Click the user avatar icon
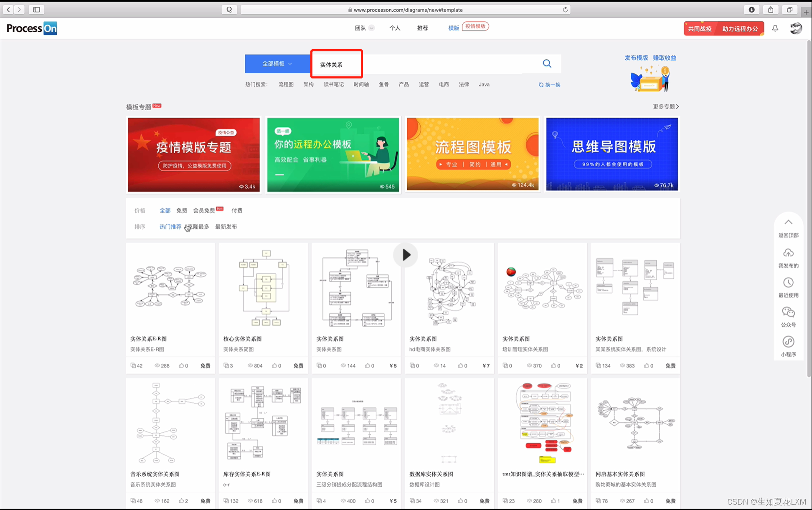 click(796, 28)
